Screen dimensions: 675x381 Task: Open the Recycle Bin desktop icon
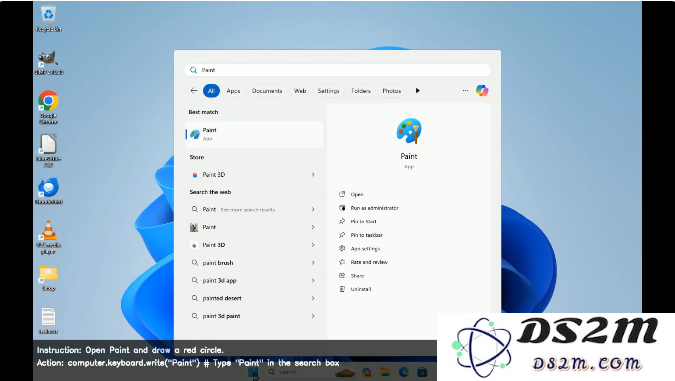pos(48,19)
